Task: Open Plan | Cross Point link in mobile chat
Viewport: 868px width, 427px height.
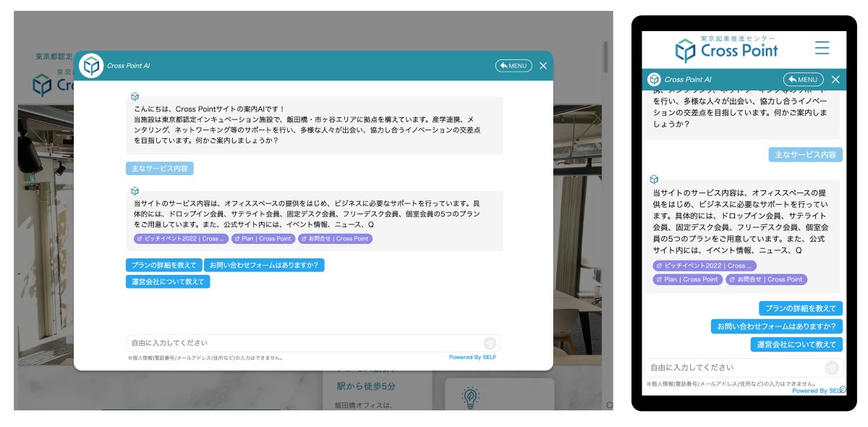Action: point(687,279)
